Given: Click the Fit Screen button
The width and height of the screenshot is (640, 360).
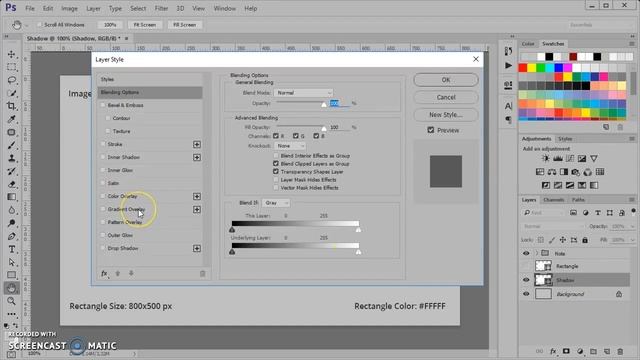Looking at the screenshot, I should (144, 25).
